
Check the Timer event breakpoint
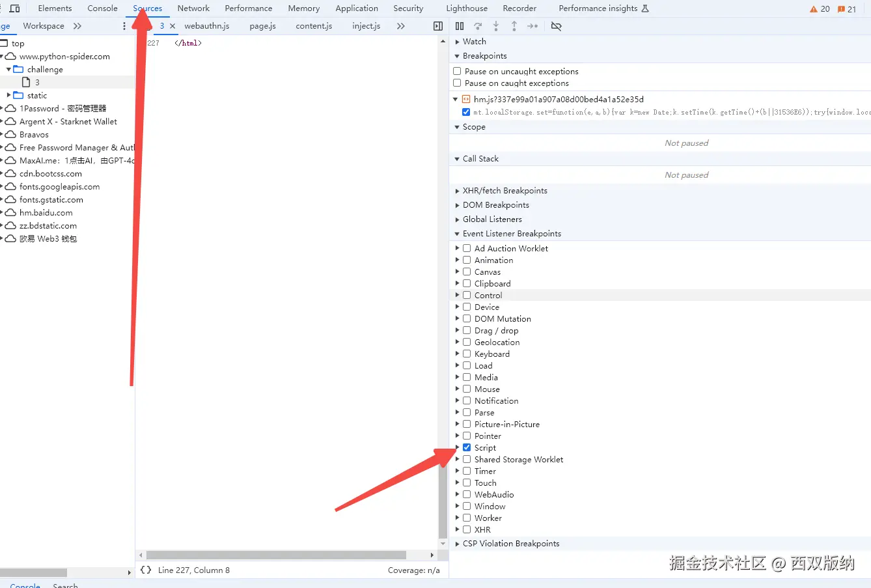[x=467, y=471]
